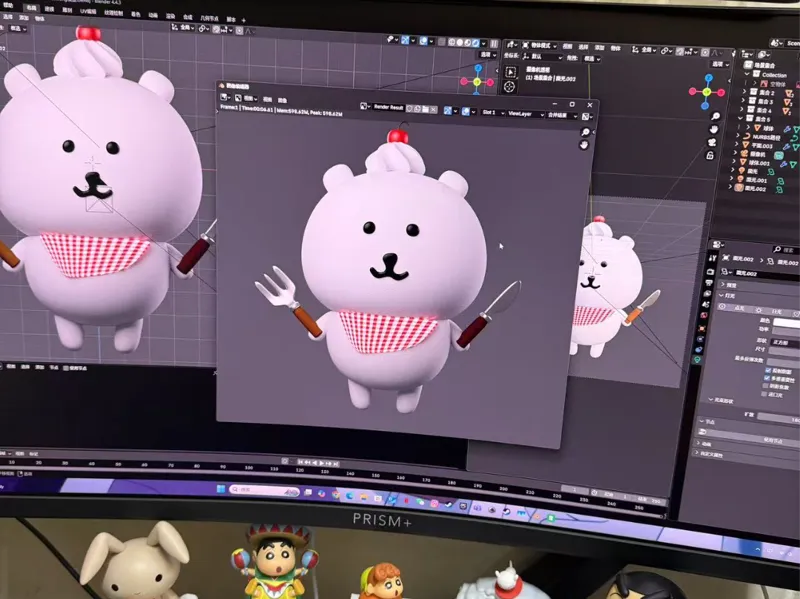The image size is (800, 599).
Task: Open object mode dropdown in right viewport
Action: (540, 46)
